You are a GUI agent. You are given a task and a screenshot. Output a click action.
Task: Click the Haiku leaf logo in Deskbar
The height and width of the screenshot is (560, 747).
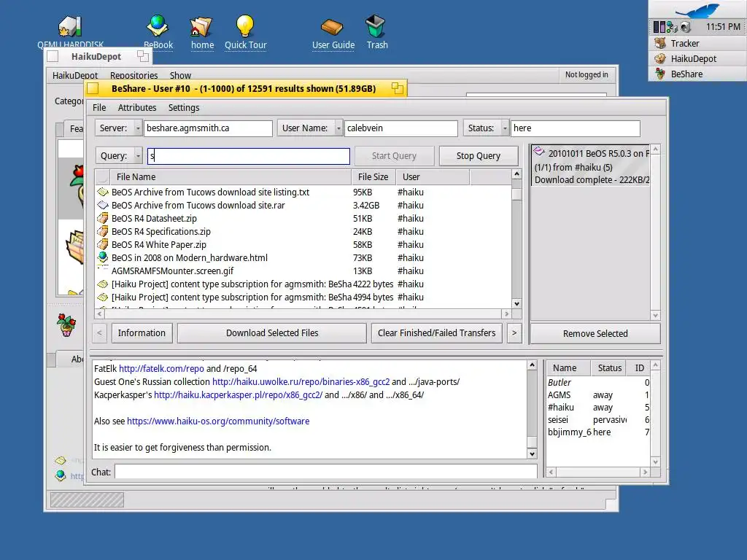[x=697, y=9]
